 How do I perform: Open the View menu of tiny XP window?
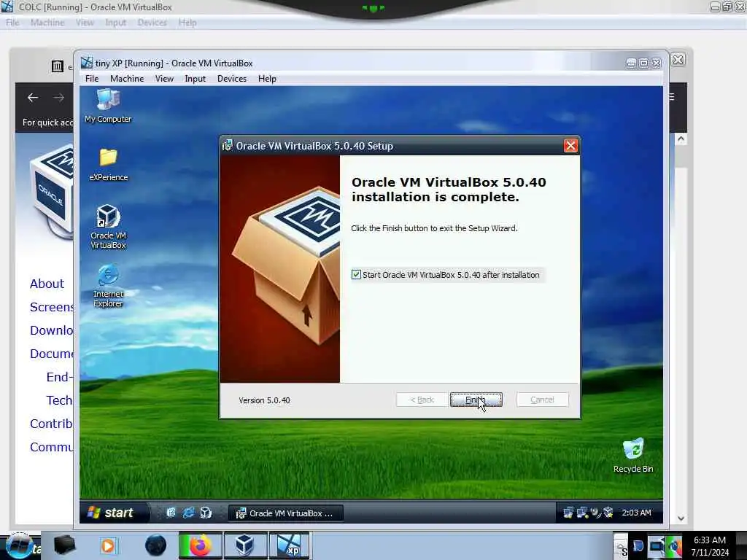click(x=164, y=79)
